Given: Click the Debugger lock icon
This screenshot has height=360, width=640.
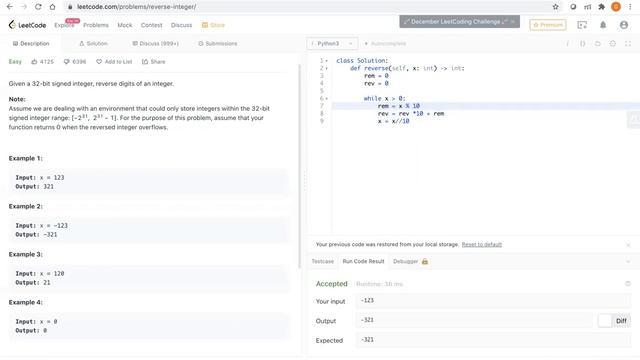Looking at the screenshot, I should click(x=425, y=261).
